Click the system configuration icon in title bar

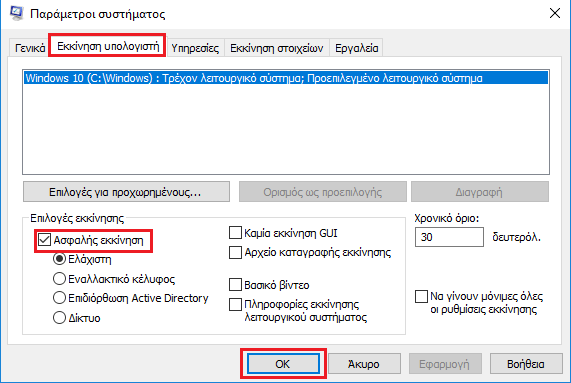coord(17,13)
